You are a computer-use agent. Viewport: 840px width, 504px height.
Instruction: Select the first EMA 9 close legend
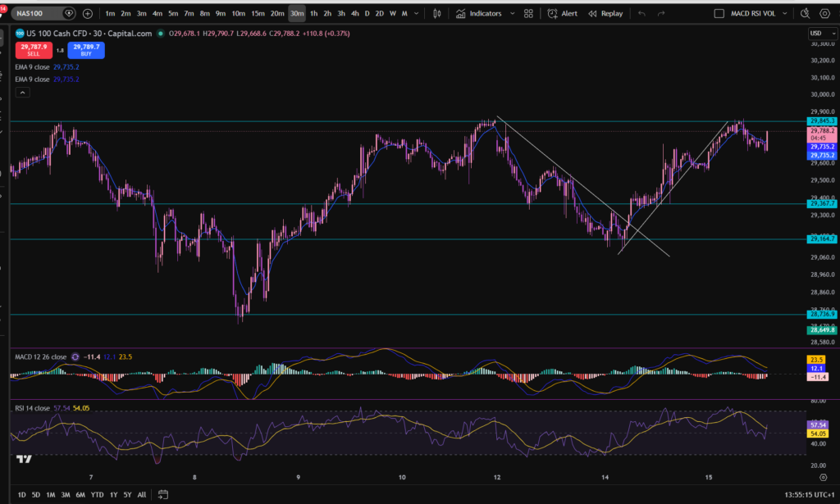click(x=32, y=67)
